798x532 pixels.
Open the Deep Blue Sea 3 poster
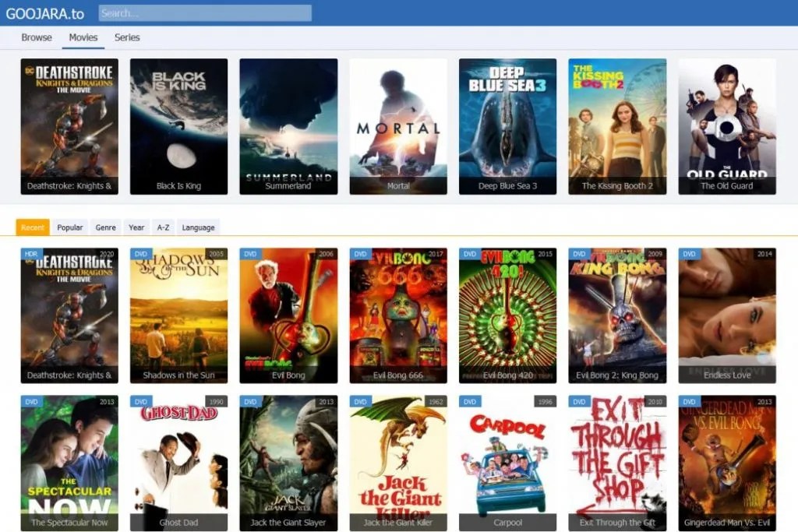[507, 126]
